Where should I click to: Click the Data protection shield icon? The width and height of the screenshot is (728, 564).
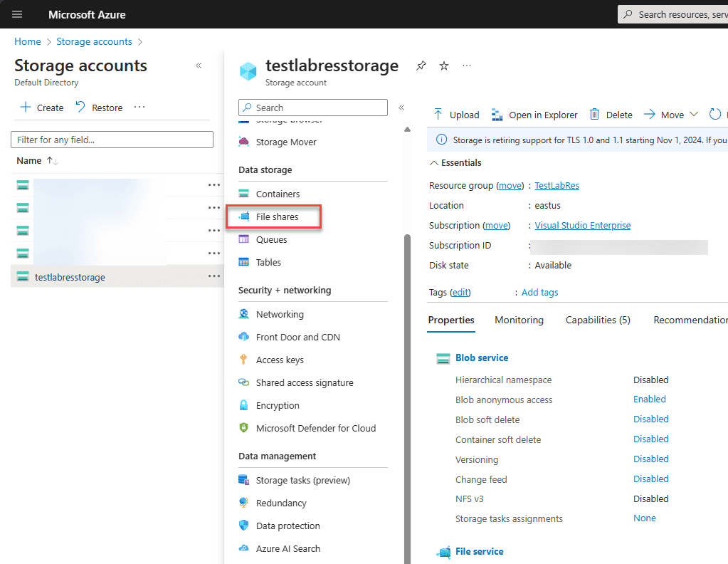[x=244, y=526]
